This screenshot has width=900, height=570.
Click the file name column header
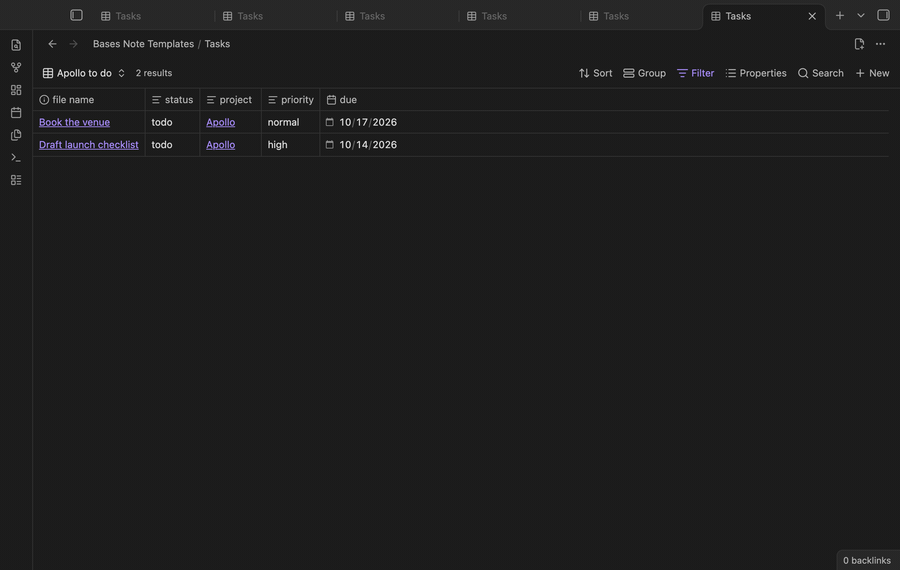(x=89, y=100)
